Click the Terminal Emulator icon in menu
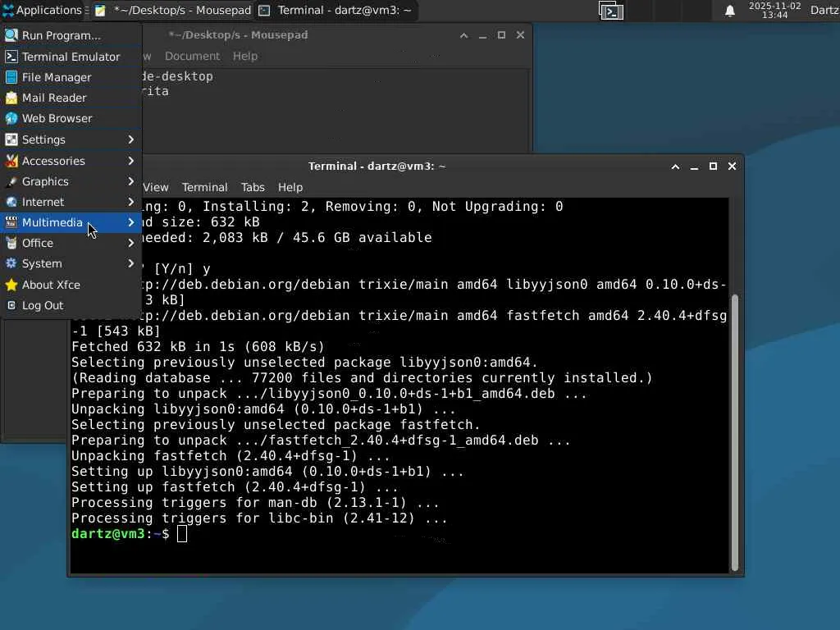The height and width of the screenshot is (630, 840). pos(11,57)
